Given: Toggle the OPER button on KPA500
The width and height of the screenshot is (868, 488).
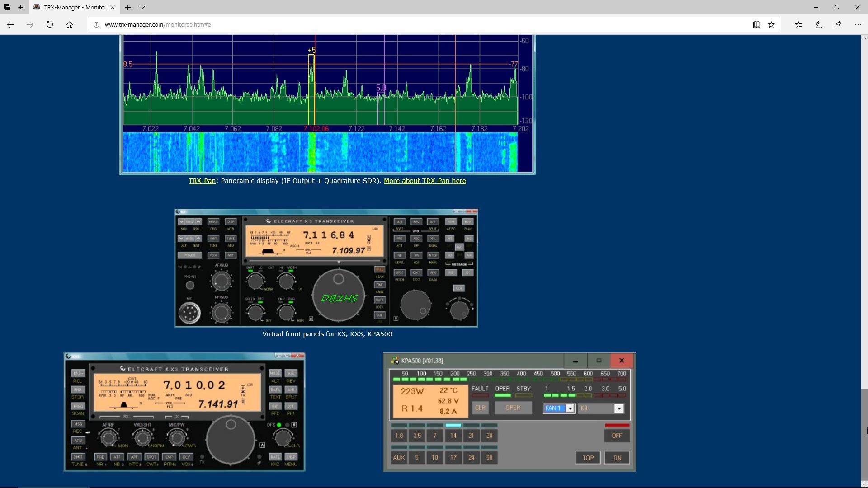Looking at the screenshot, I should point(513,408).
